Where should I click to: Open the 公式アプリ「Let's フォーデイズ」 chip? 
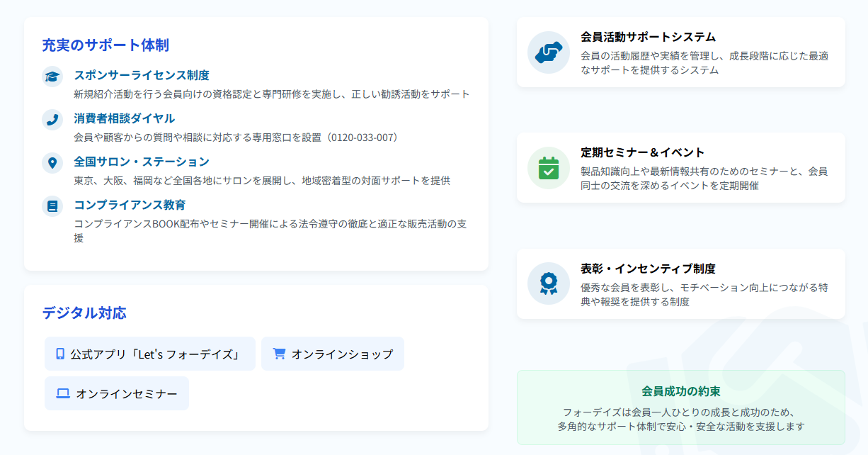(150, 354)
